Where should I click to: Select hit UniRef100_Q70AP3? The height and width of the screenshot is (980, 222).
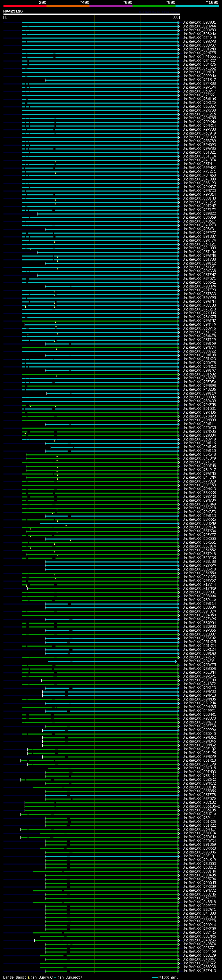[x=199, y=416]
